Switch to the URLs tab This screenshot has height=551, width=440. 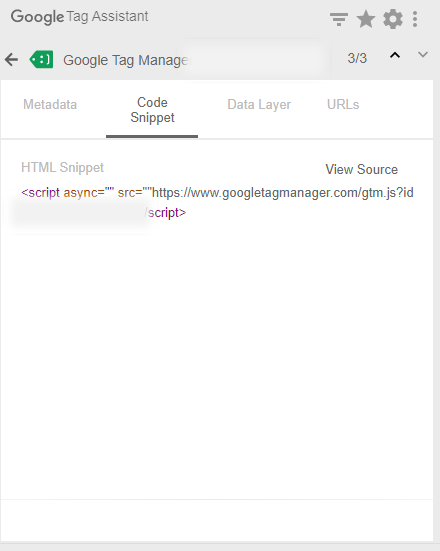(x=343, y=104)
